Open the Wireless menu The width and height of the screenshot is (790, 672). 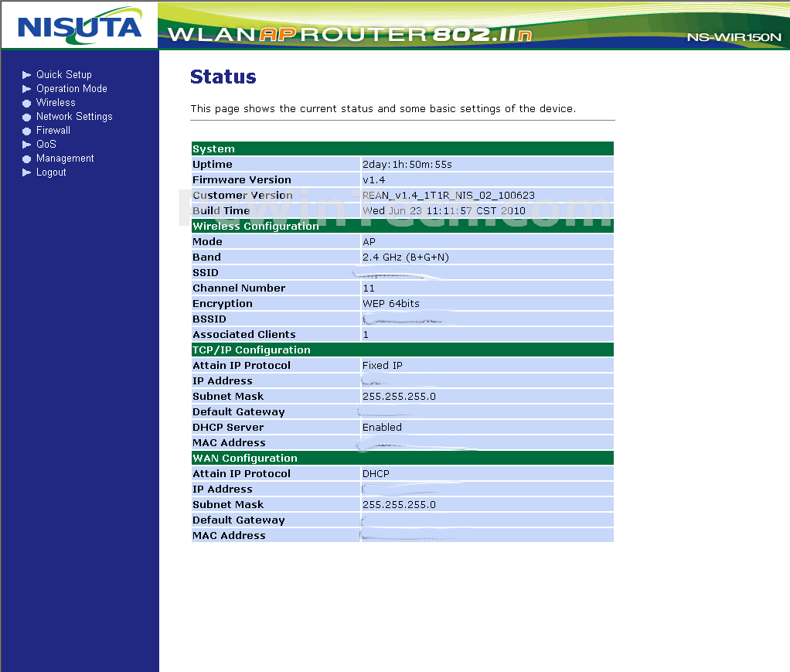coord(56,102)
